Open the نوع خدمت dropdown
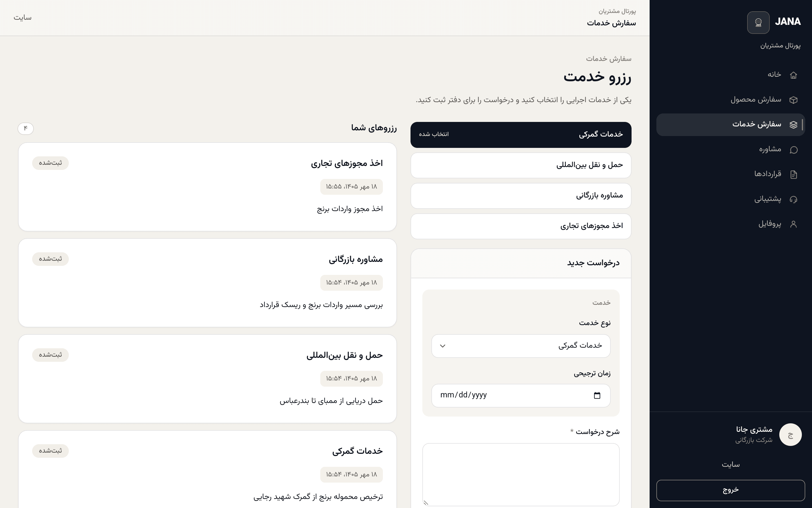The width and height of the screenshot is (812, 508). [x=521, y=346]
